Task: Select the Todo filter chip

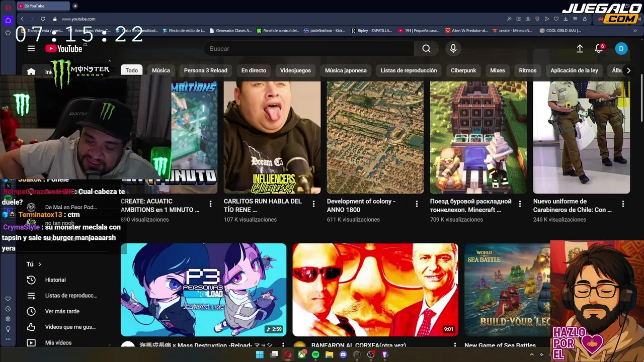Action: click(132, 70)
